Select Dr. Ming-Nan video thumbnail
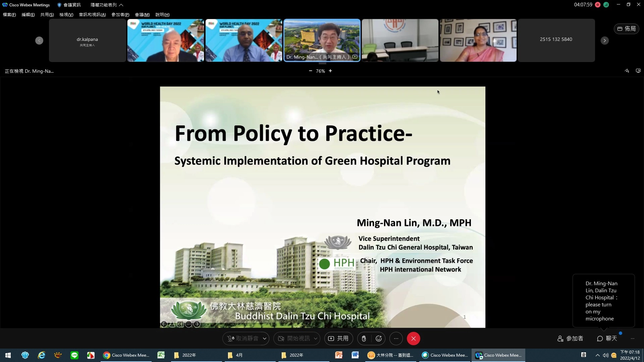Screen dimensions: 644x362 pyautogui.click(x=322, y=40)
